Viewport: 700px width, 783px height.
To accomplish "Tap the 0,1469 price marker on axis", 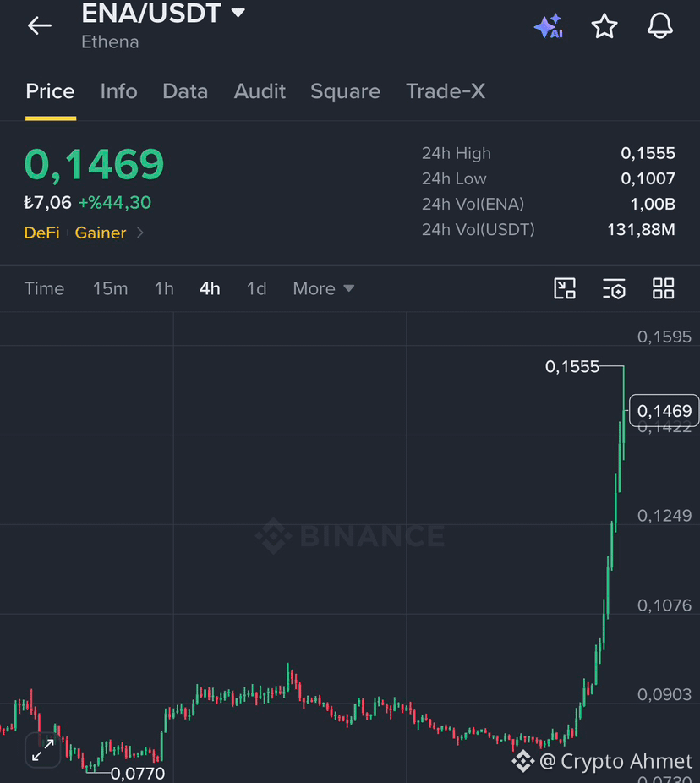I will tap(664, 410).
